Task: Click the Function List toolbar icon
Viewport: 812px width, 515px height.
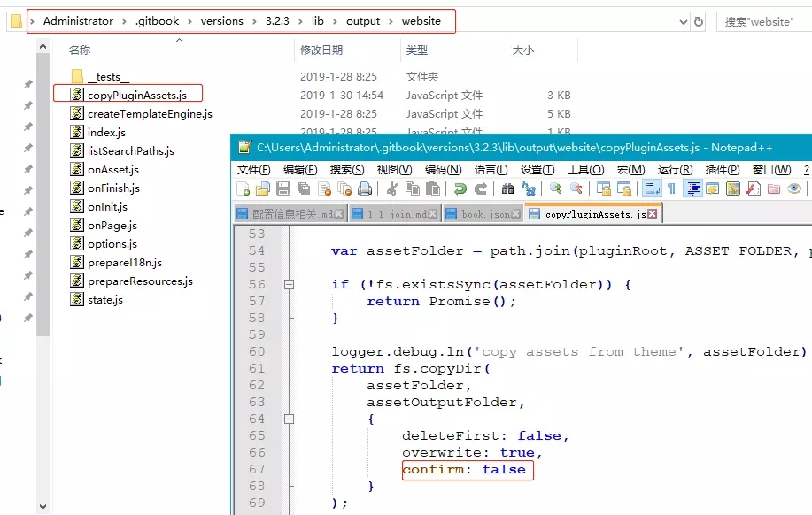Action: click(754, 188)
